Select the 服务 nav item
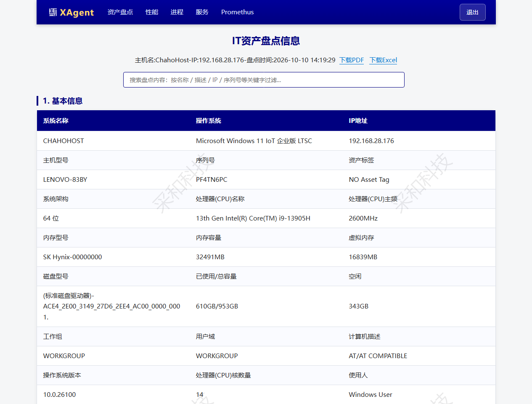532x404 pixels. [202, 12]
